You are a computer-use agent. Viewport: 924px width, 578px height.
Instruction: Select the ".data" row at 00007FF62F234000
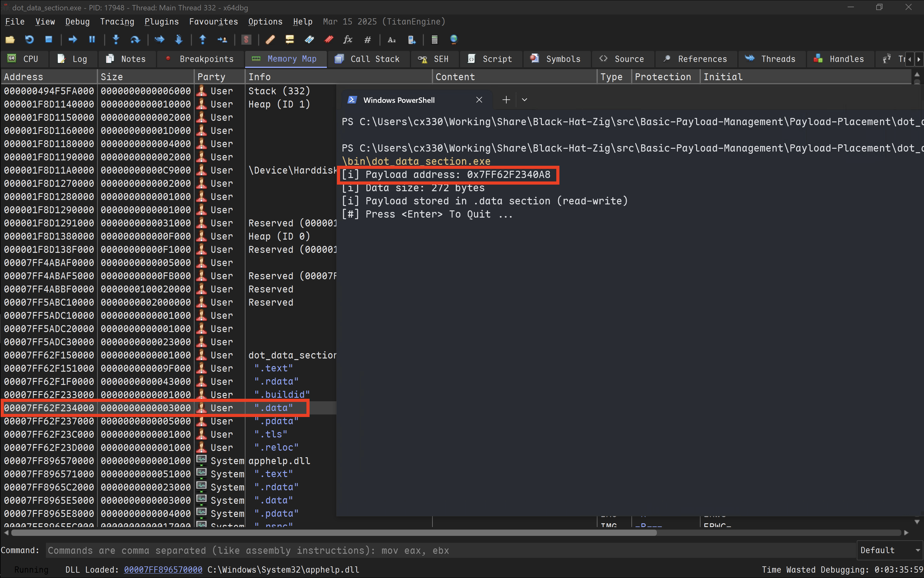coord(168,408)
